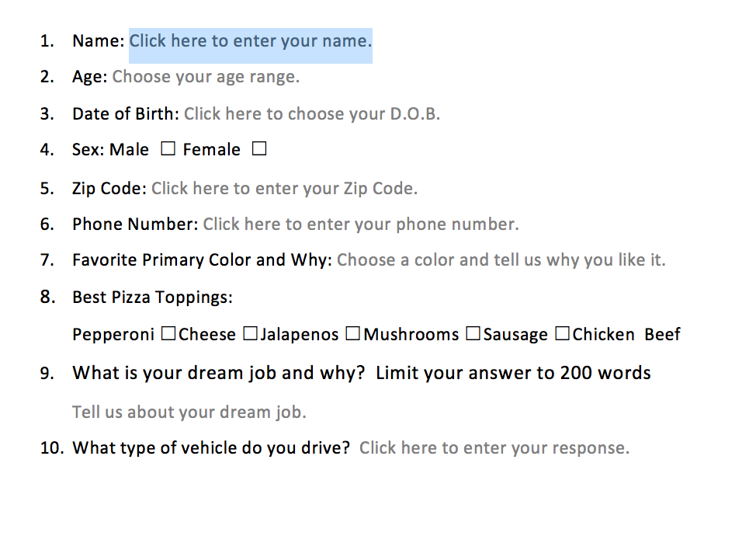
Task: Tick the Female checkbox
Action: (x=259, y=148)
